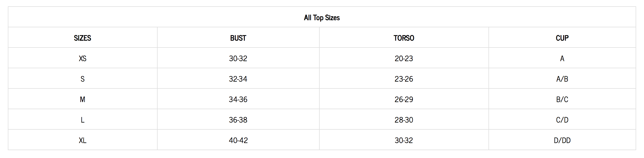Select the CUP column header
Screen dimensions: 644x158
[562, 38]
